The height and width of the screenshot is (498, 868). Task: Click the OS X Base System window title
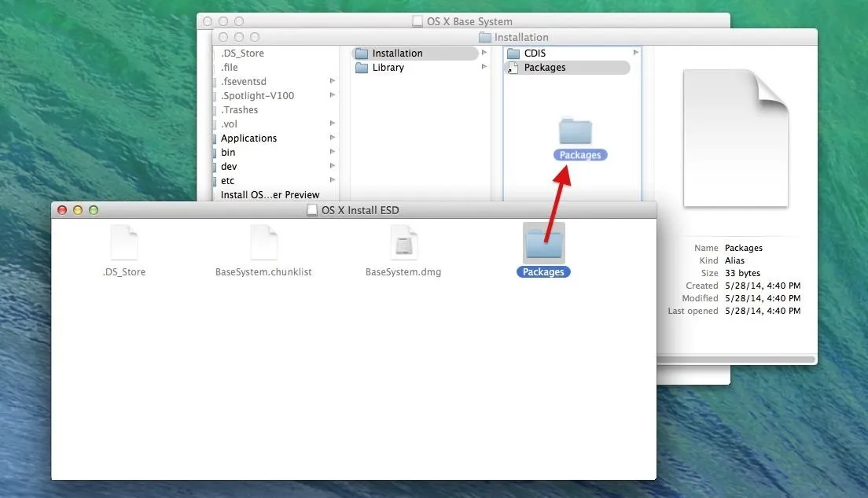pyautogui.click(x=469, y=21)
